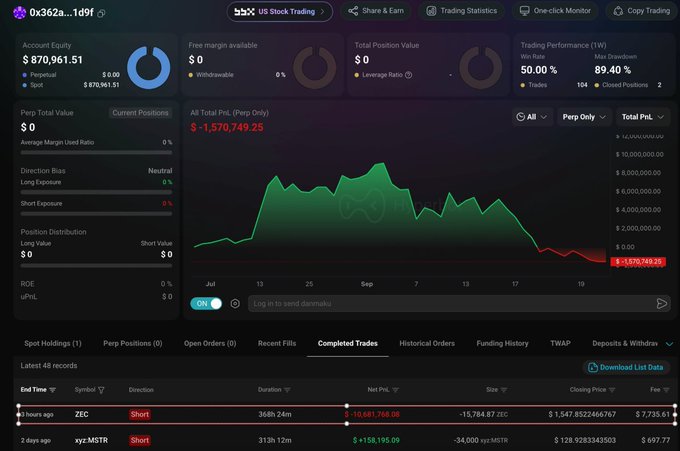Click the Short tag on the ZEC row
This screenshot has height=451, width=680.
[x=140, y=415]
